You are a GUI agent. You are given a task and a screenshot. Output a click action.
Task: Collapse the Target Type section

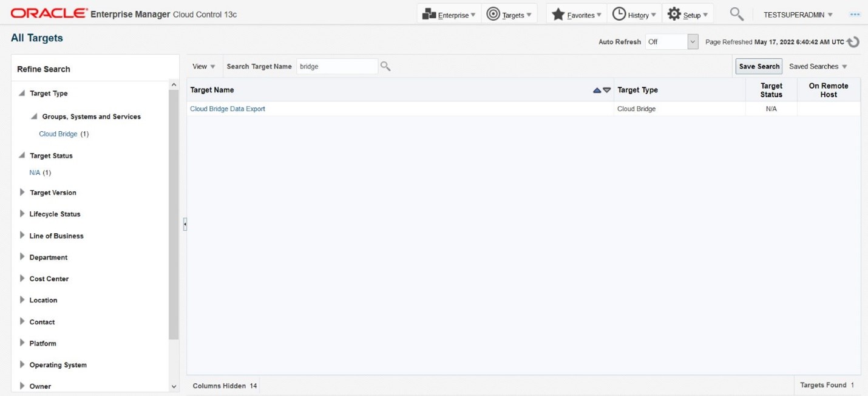22,94
